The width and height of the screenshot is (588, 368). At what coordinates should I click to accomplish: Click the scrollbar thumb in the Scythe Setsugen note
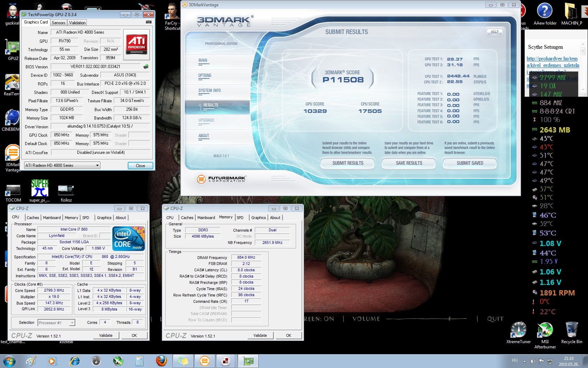(583, 52)
